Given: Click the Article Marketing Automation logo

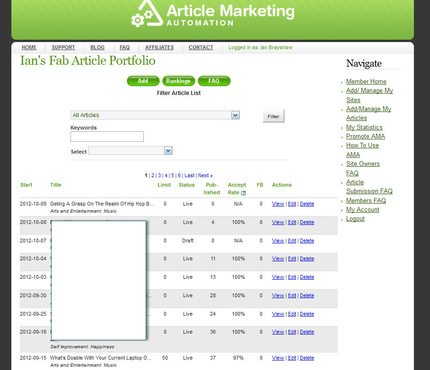Looking at the screenshot, I should (213, 14).
